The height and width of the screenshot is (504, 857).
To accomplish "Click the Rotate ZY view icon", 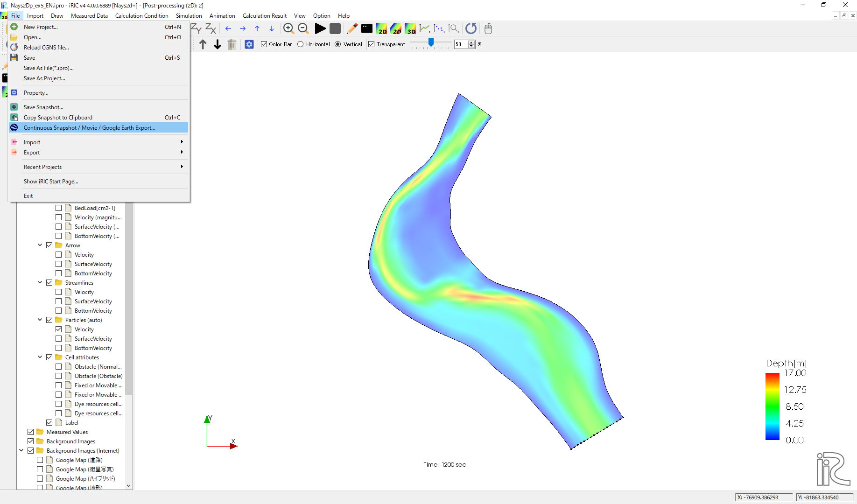I will (x=196, y=28).
